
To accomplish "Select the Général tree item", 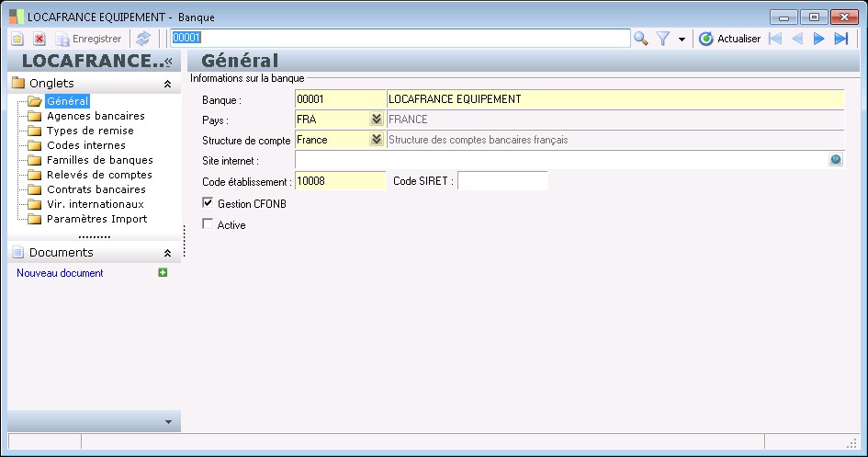I will coord(68,101).
